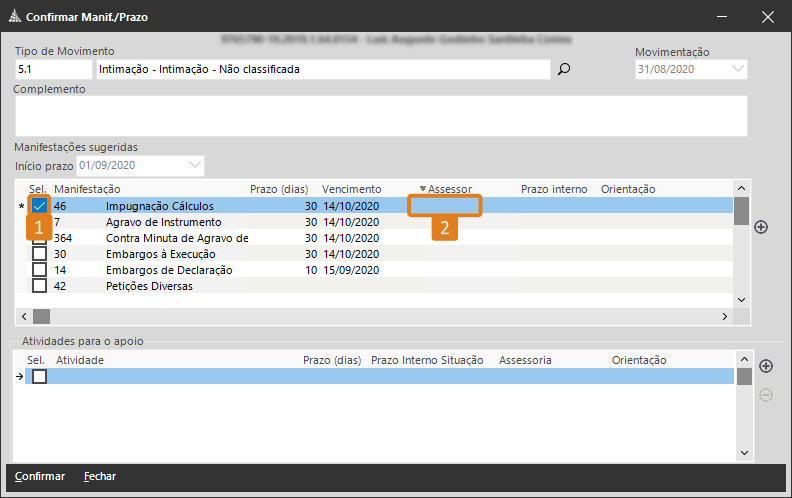Click the minus icon beside Atividades list

coord(767,395)
